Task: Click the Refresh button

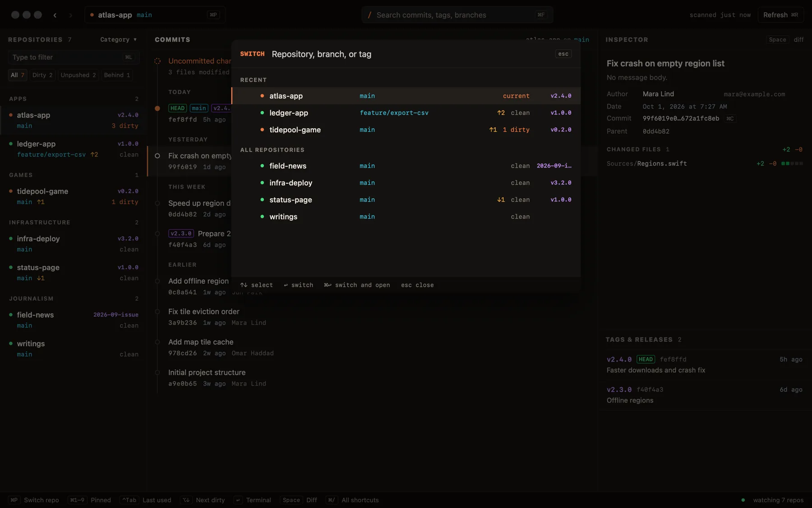Action: [780, 15]
